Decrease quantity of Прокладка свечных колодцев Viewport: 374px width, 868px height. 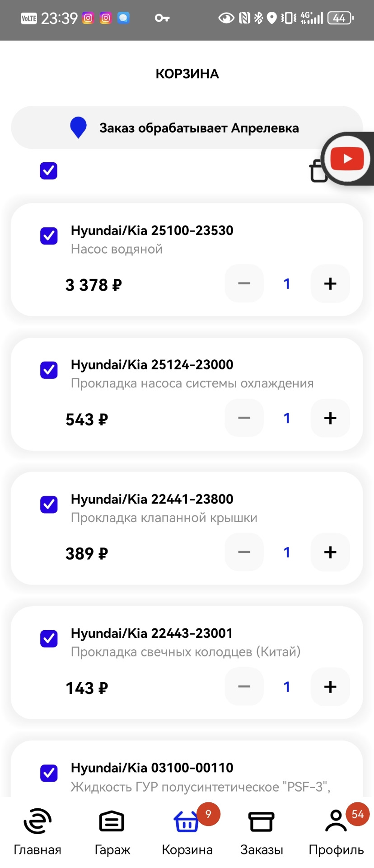tap(244, 687)
